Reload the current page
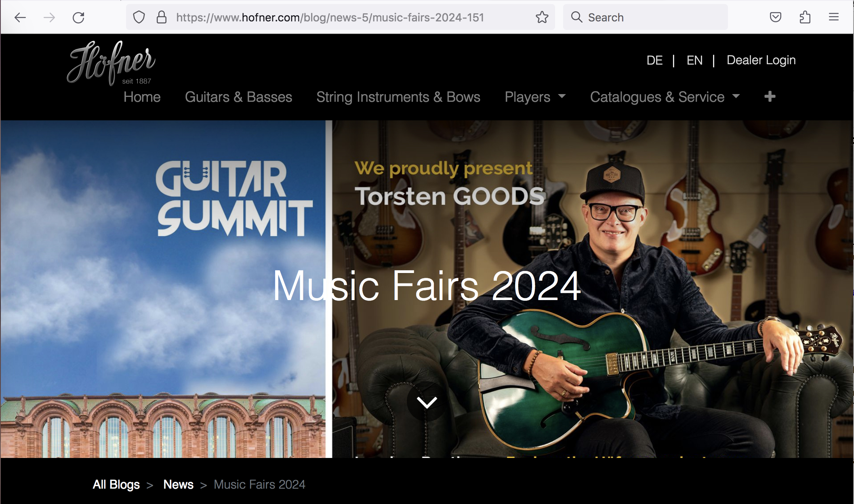Viewport: 854px width, 504px height. pos(78,17)
